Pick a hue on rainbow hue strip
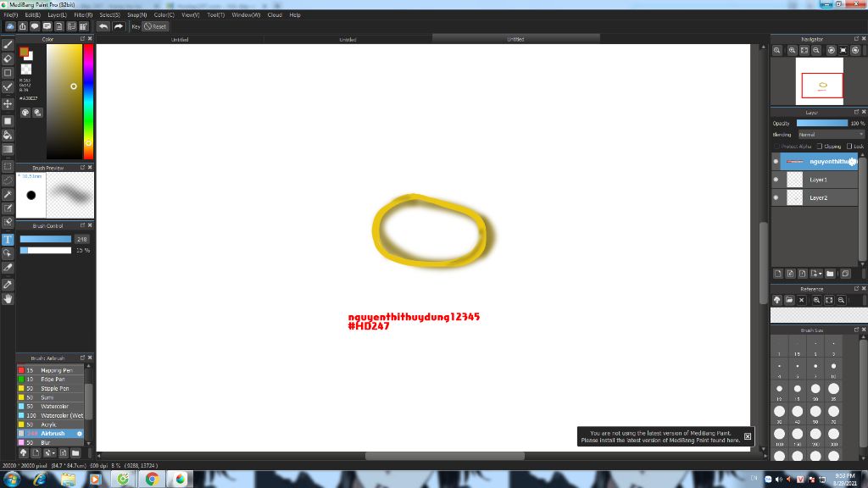 point(88,102)
